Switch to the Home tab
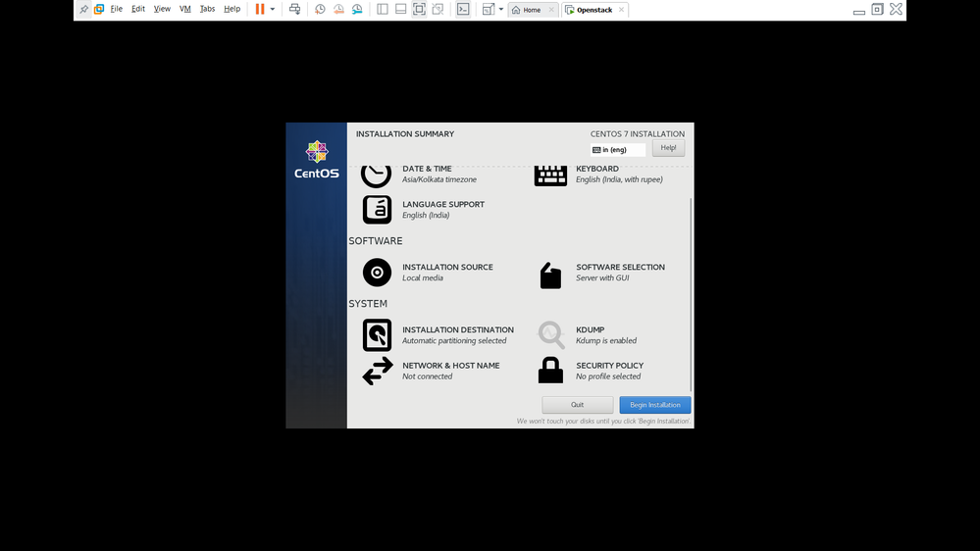The width and height of the screenshot is (980, 551). [527, 10]
